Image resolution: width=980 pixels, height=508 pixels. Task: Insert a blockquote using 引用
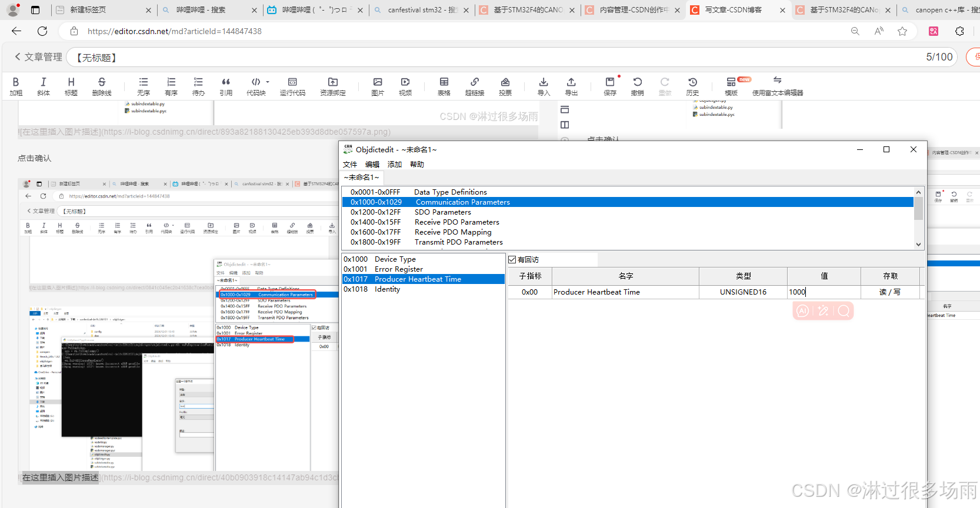coord(226,86)
